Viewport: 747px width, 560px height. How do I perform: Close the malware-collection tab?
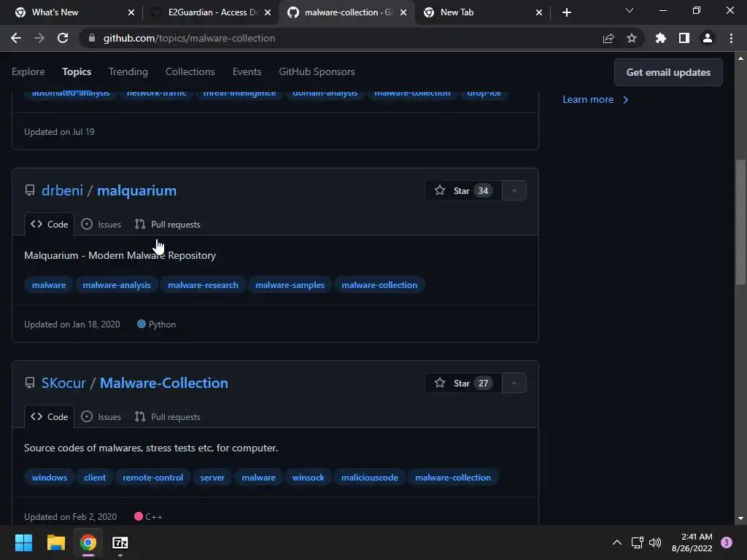point(403,12)
